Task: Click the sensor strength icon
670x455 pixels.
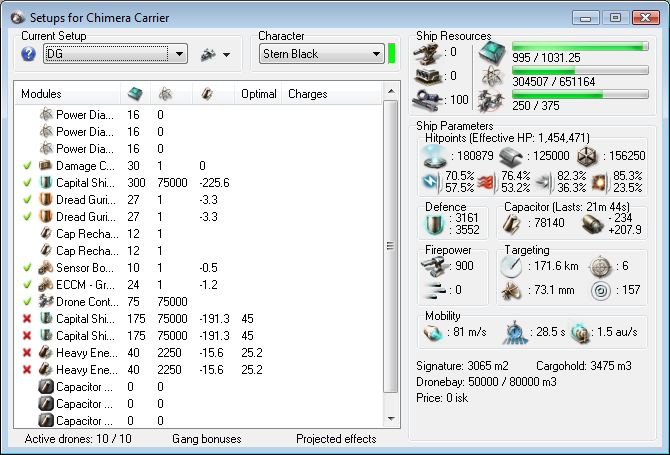Action: pyautogui.click(x=601, y=291)
